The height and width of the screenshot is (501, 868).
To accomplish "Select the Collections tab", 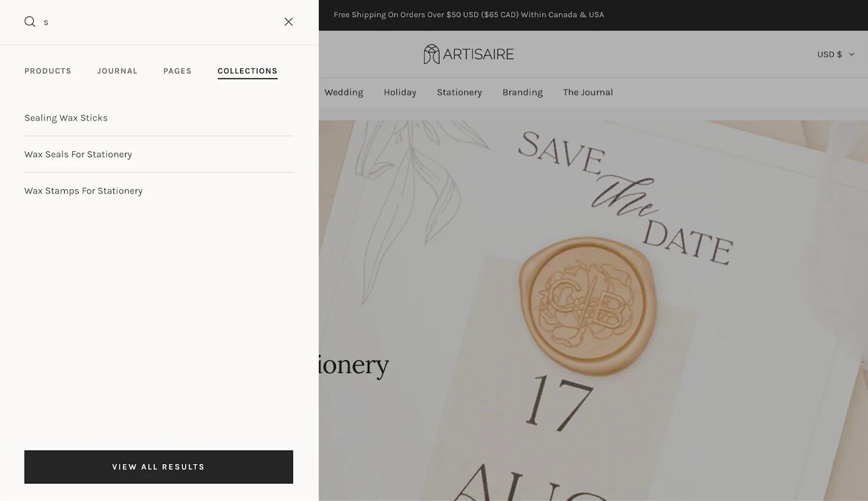I will 247,71.
